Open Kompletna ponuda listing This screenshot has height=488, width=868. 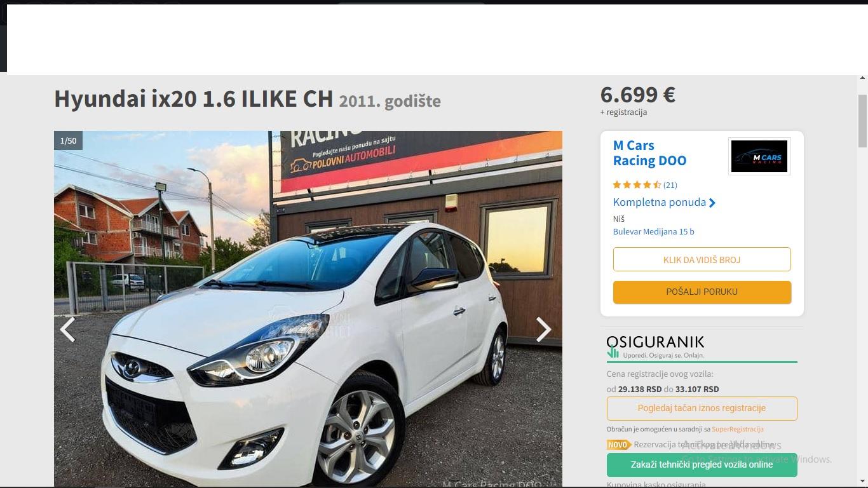[660, 202]
